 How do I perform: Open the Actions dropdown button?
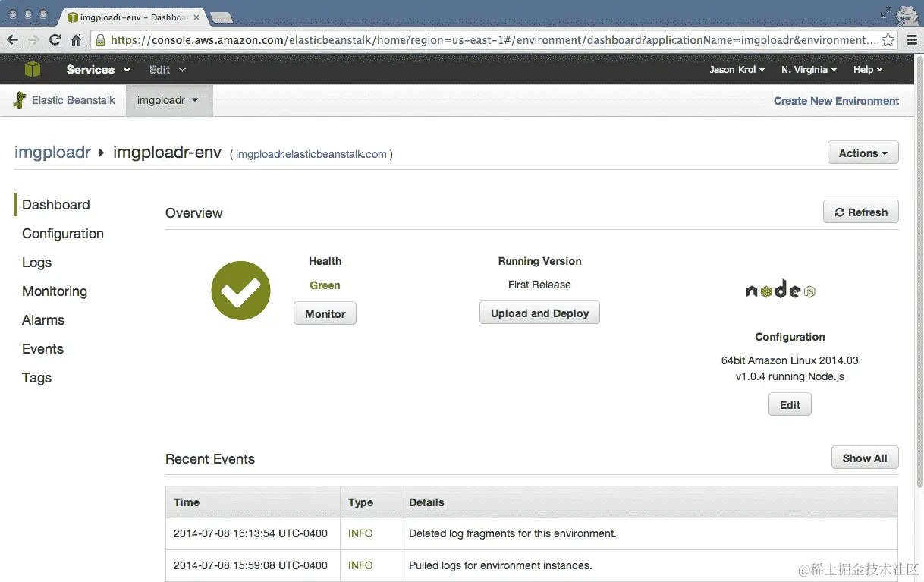point(863,153)
